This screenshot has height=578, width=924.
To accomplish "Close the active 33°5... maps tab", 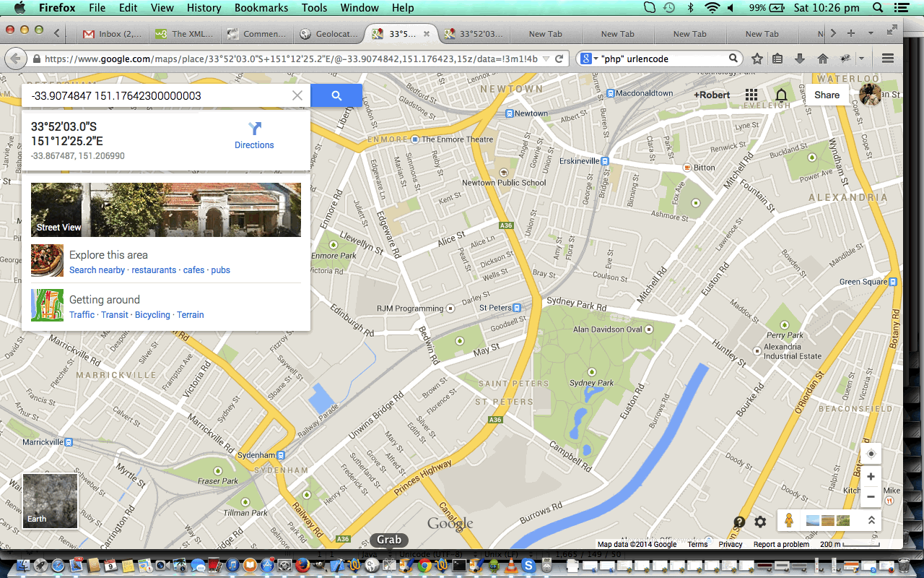I will pyautogui.click(x=427, y=34).
